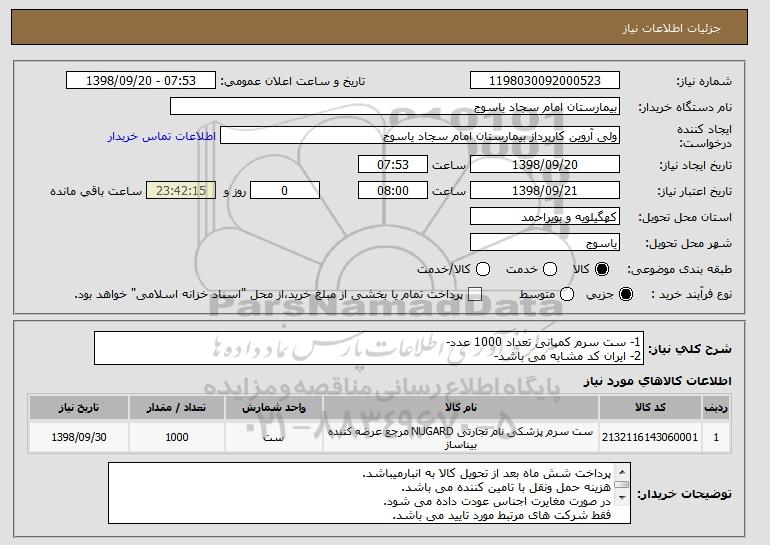This screenshot has height=545, width=770.
Task: Select the کالا radio button
Action: (x=602, y=269)
